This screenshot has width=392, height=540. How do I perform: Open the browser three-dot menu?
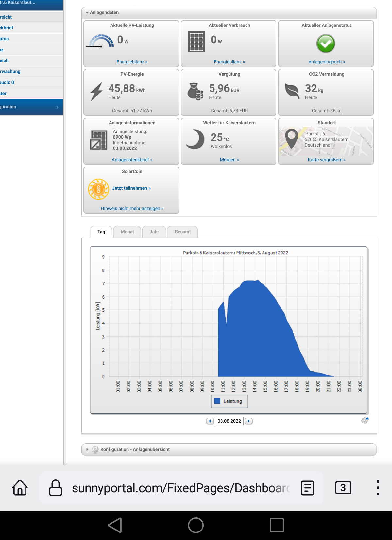[x=378, y=488]
